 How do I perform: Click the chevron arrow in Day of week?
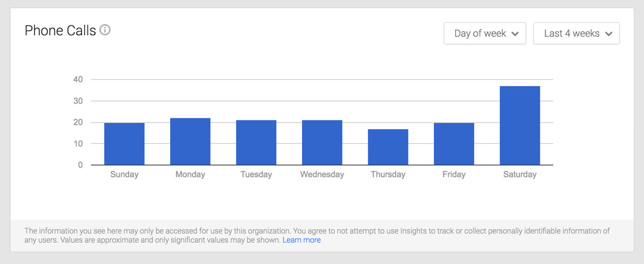point(515,34)
